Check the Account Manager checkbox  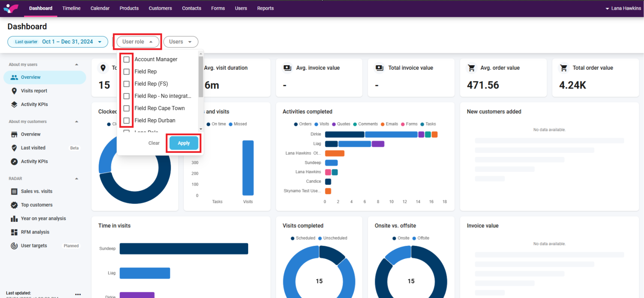127,60
